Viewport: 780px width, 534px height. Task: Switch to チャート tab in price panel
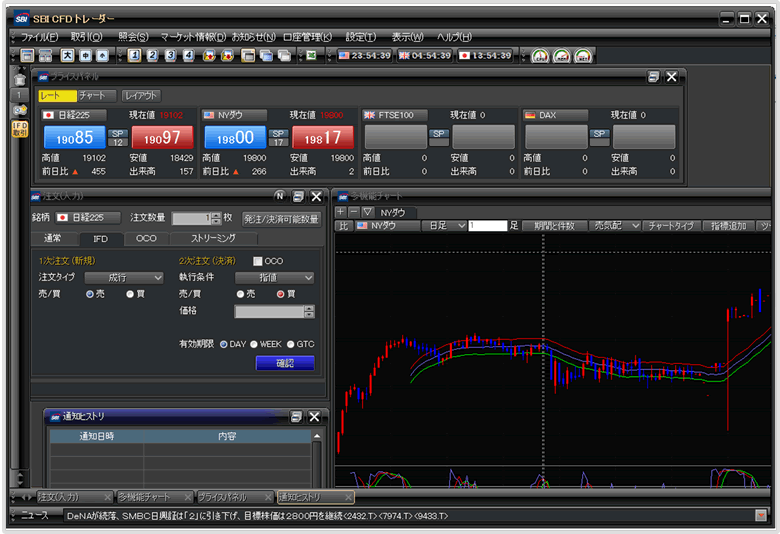pyautogui.click(x=97, y=96)
